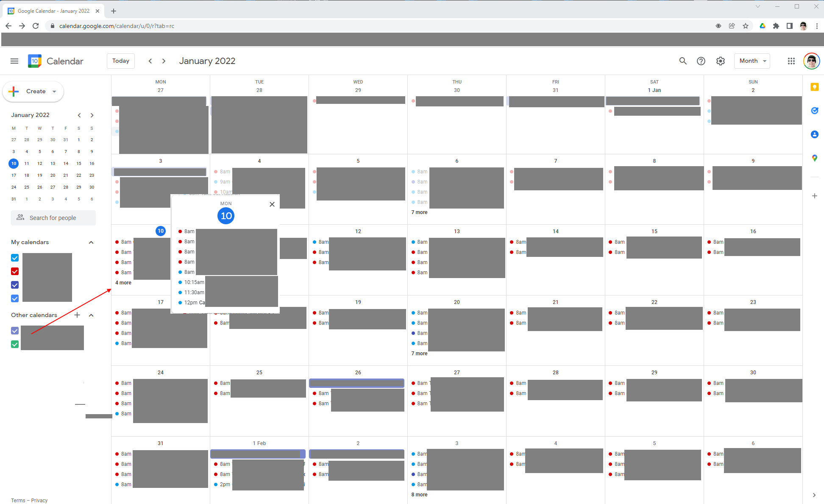Open Contacts in the side panel
The width and height of the screenshot is (824, 504).
tap(814, 134)
